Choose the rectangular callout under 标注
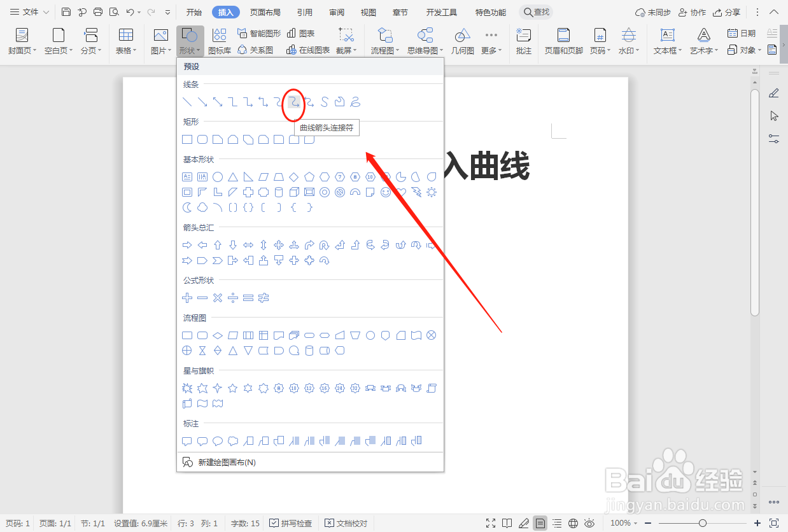 (187, 441)
